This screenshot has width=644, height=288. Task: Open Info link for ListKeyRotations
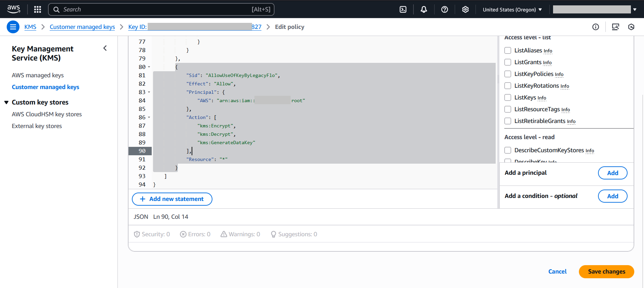click(565, 86)
